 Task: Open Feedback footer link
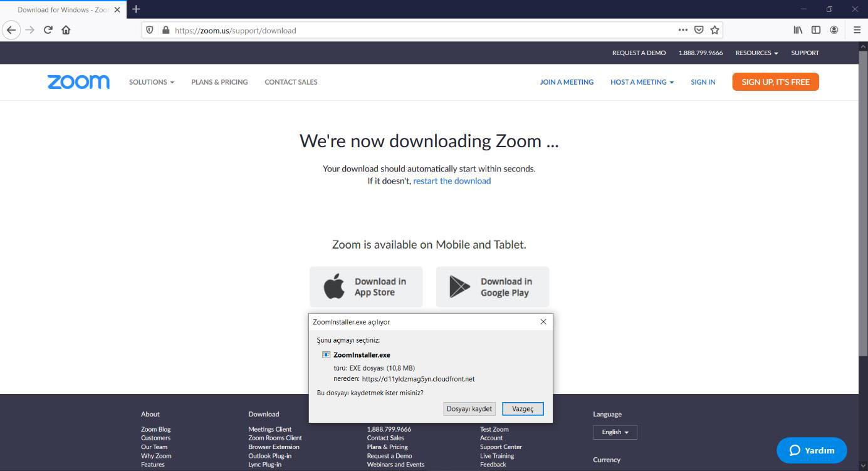tap(493, 464)
